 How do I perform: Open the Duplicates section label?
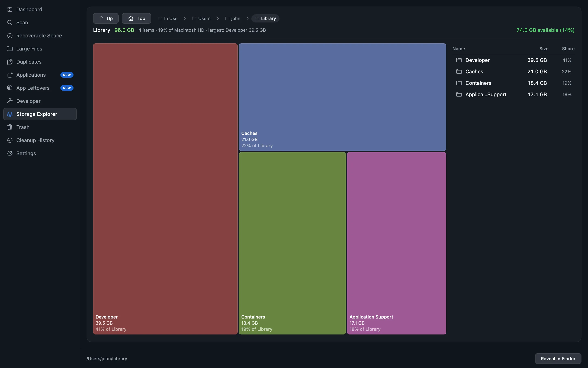(29, 62)
